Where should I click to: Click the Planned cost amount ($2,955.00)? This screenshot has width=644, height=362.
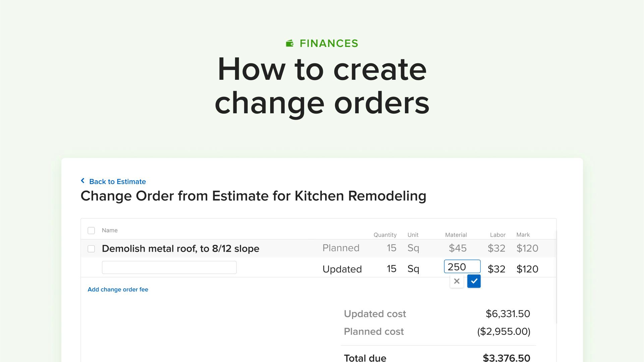pyautogui.click(x=503, y=331)
